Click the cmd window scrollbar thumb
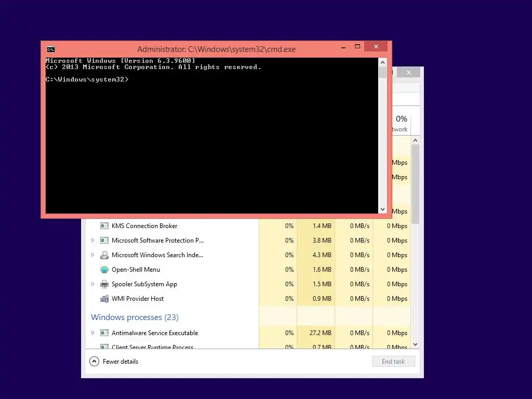Viewport: 532px width, 399px height. [383, 73]
